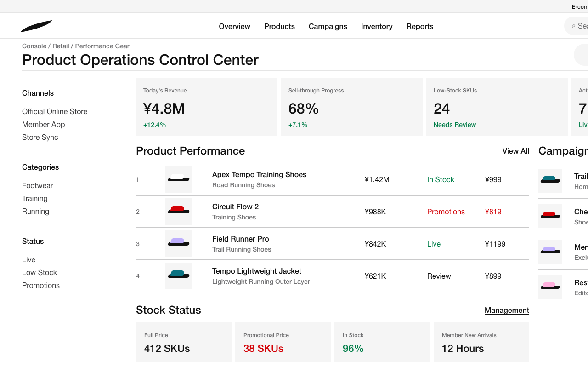The width and height of the screenshot is (588, 368).
Task: Filter by Running category
Action: pos(36,211)
